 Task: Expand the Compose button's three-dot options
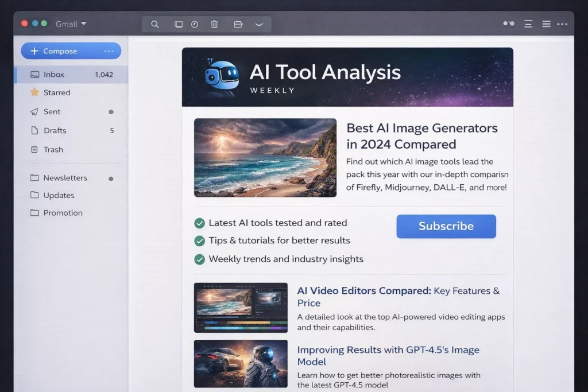coord(109,51)
